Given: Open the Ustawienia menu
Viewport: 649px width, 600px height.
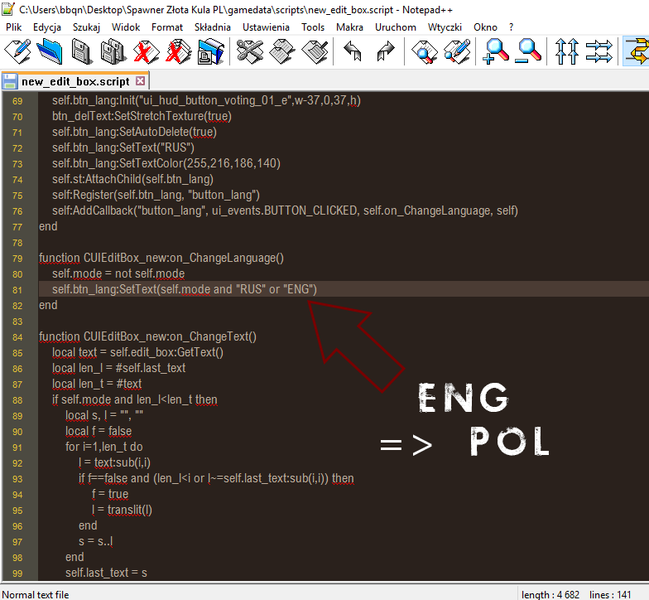Looking at the screenshot, I should tap(258, 27).
